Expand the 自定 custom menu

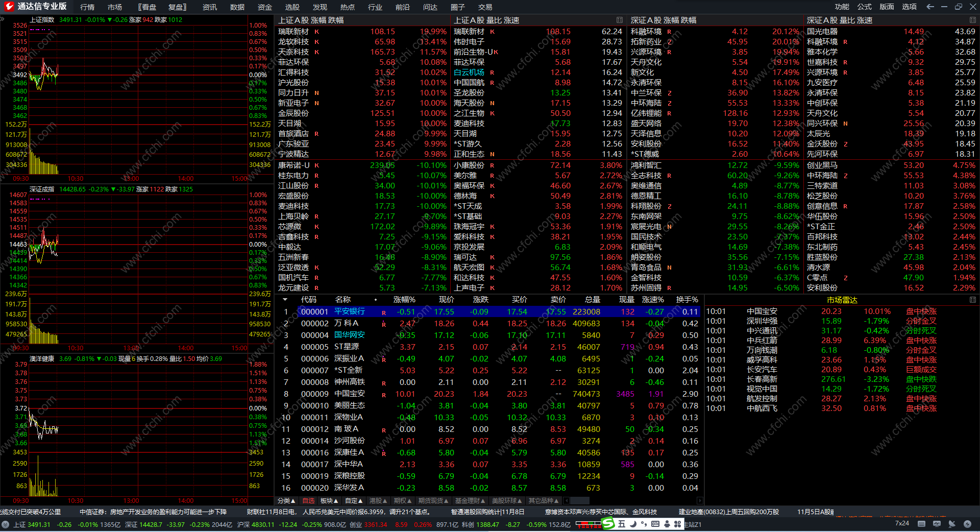pos(354,501)
